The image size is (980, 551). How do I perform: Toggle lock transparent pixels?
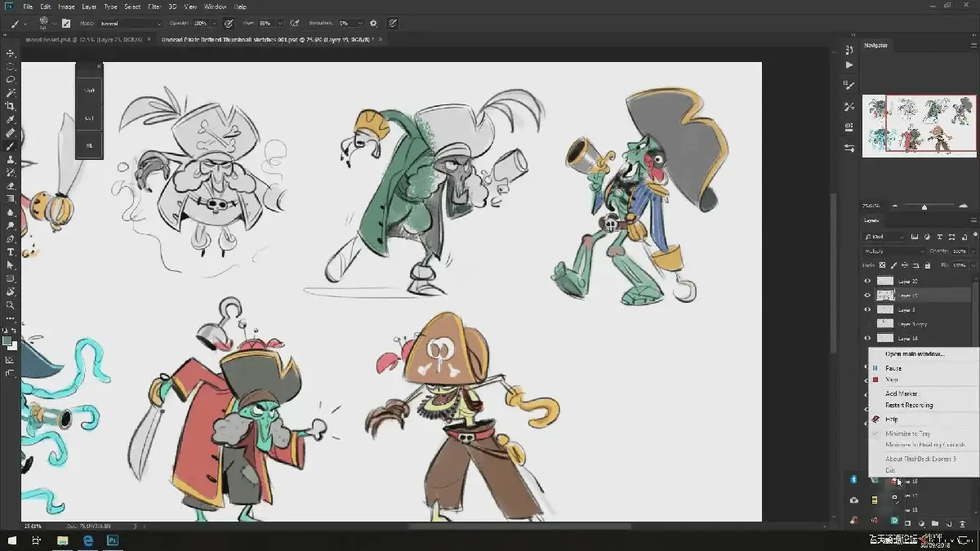point(883,265)
